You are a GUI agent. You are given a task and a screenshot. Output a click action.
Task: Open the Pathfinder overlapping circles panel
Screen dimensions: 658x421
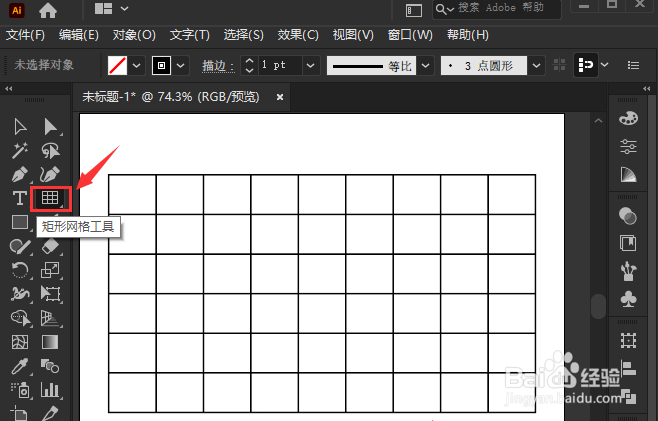tap(628, 216)
